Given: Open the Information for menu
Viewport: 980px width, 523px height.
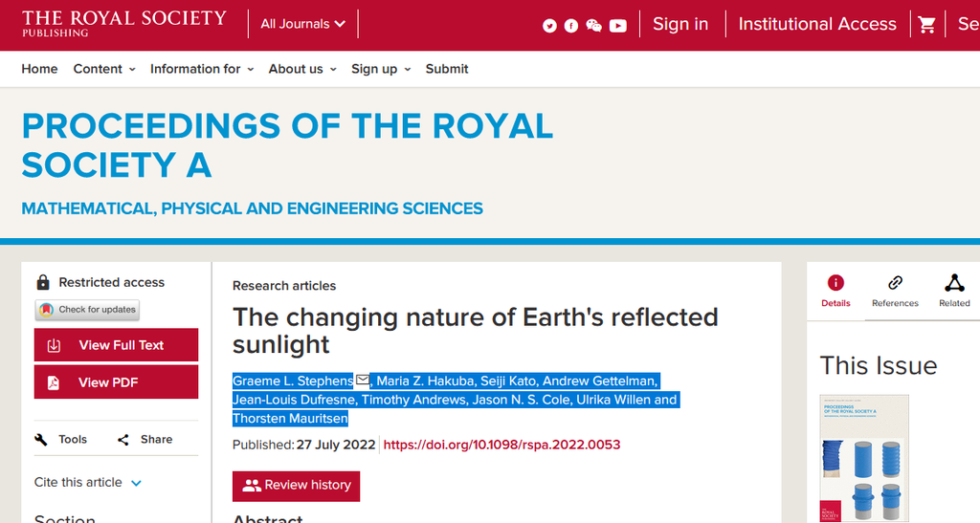Looking at the screenshot, I should pos(202,69).
